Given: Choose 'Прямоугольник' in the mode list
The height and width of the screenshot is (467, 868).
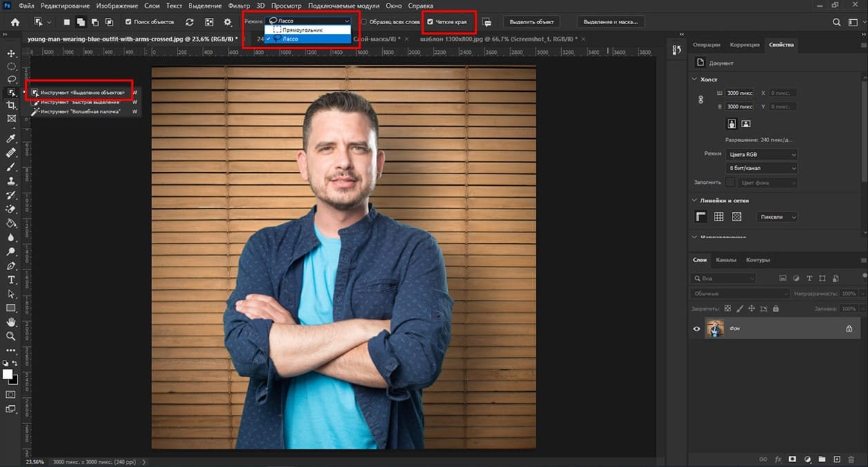Looking at the screenshot, I should pyautogui.click(x=308, y=30).
